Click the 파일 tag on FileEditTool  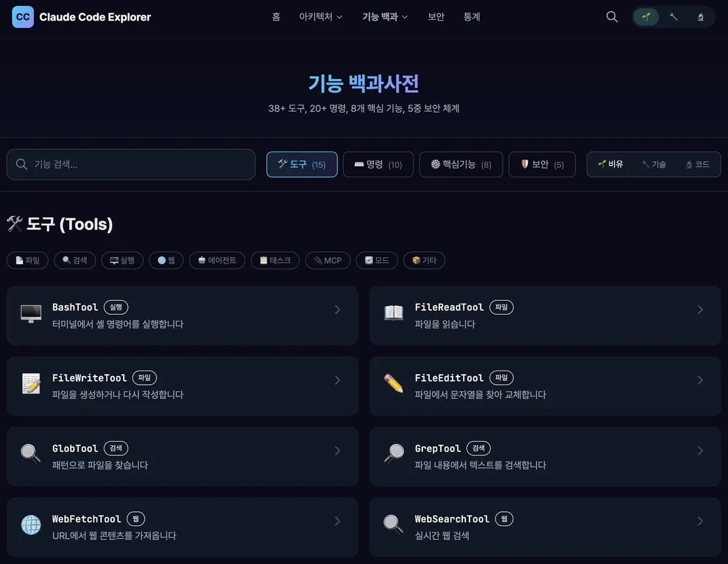tap(501, 378)
